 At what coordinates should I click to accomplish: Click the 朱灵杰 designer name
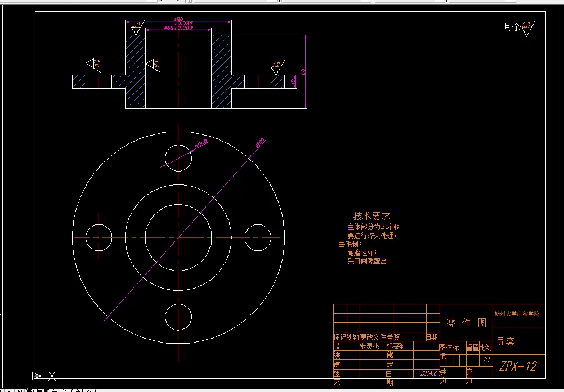coord(370,346)
